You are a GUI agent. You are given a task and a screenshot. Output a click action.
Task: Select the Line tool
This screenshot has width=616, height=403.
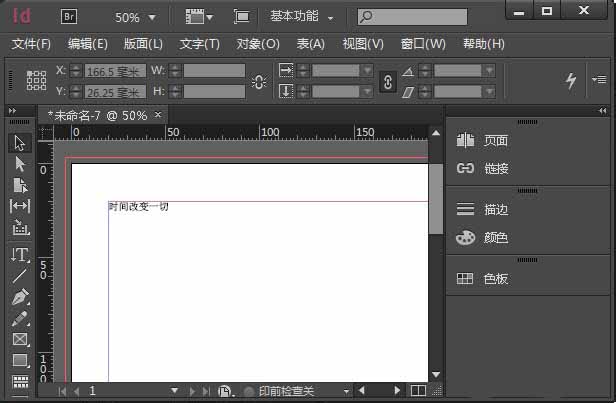pyautogui.click(x=20, y=276)
